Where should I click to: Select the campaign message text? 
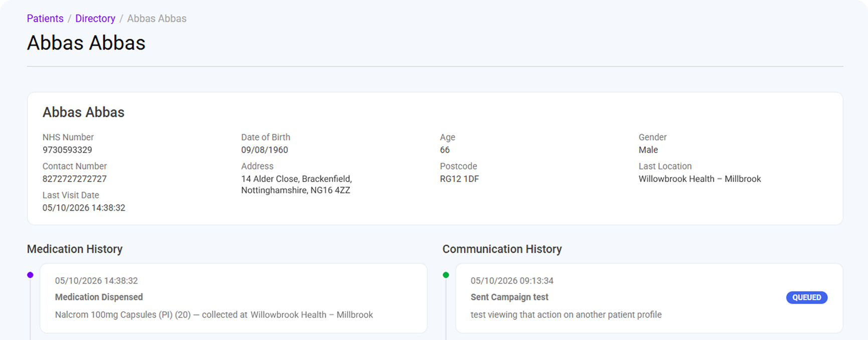(566, 315)
